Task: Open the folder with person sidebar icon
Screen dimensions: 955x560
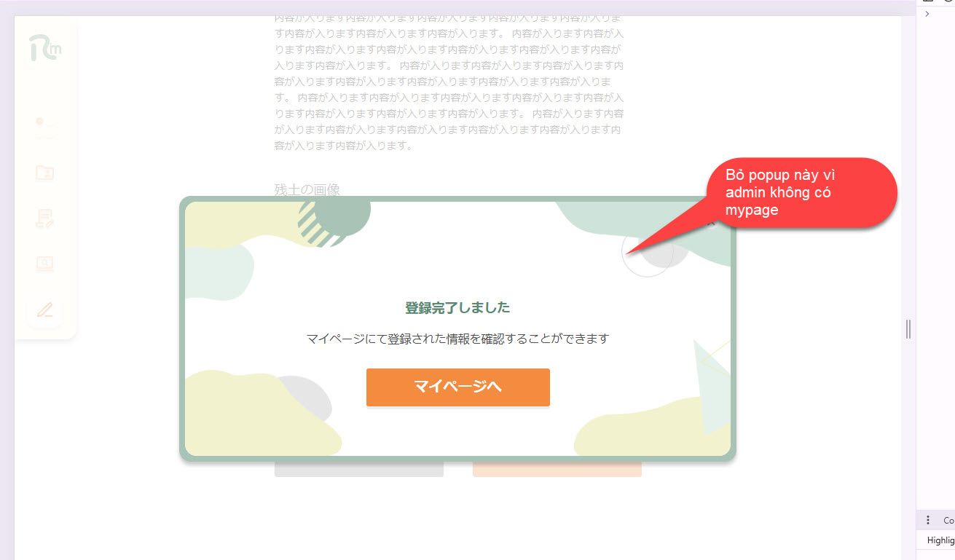Action: pos(45,173)
